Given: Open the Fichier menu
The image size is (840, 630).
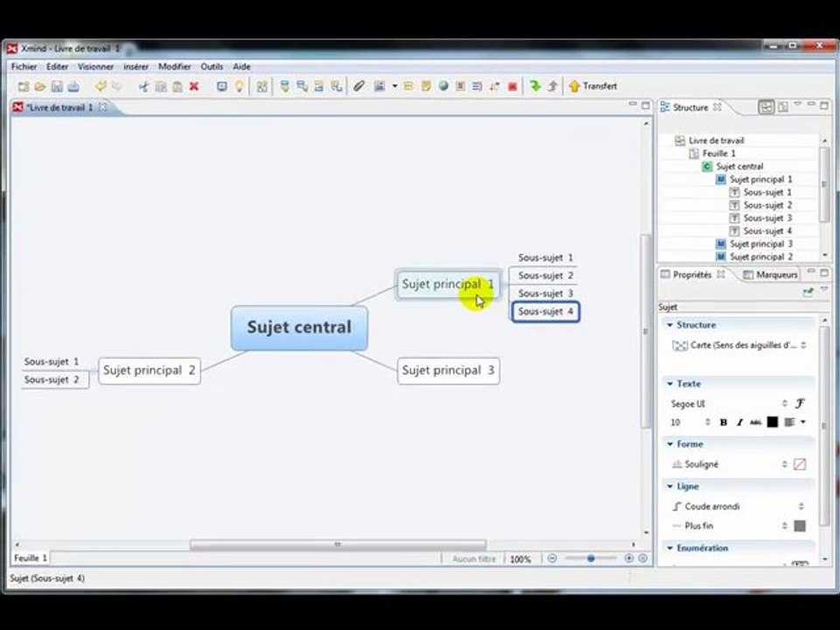Looking at the screenshot, I should click(x=24, y=66).
